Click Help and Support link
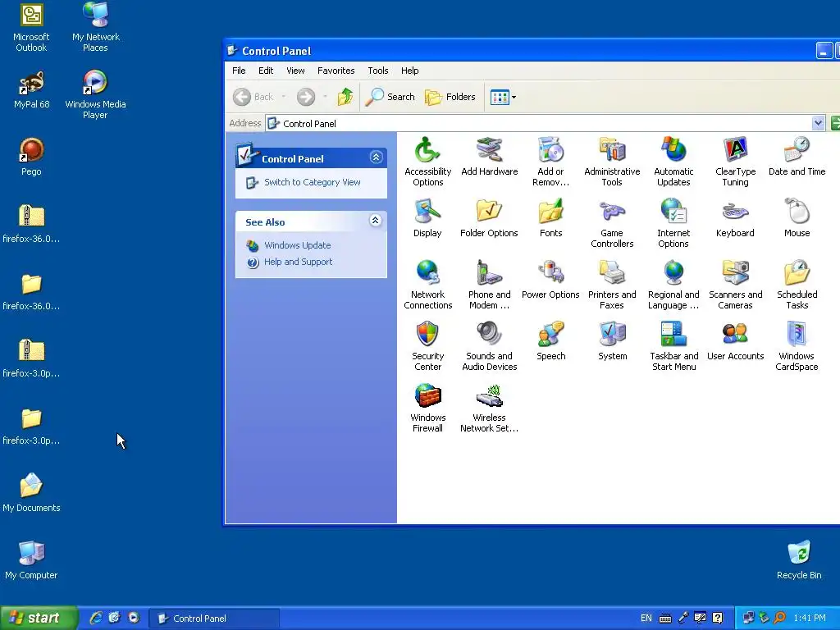 [298, 262]
